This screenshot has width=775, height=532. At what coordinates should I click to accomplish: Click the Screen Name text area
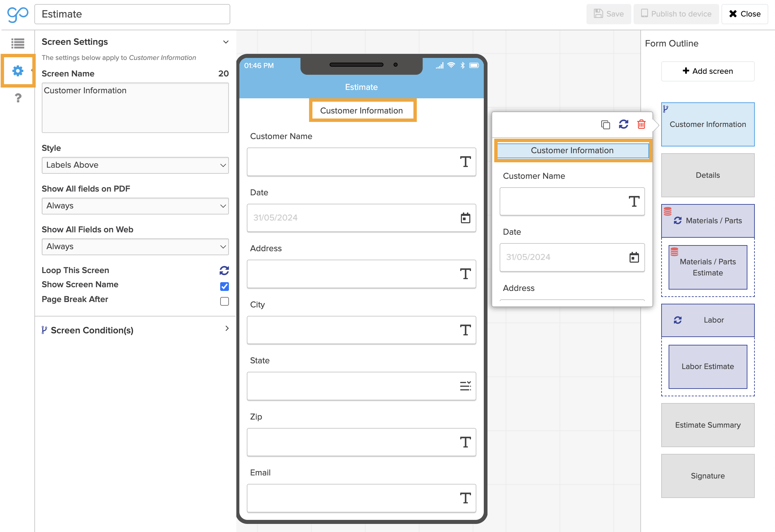tap(135, 108)
